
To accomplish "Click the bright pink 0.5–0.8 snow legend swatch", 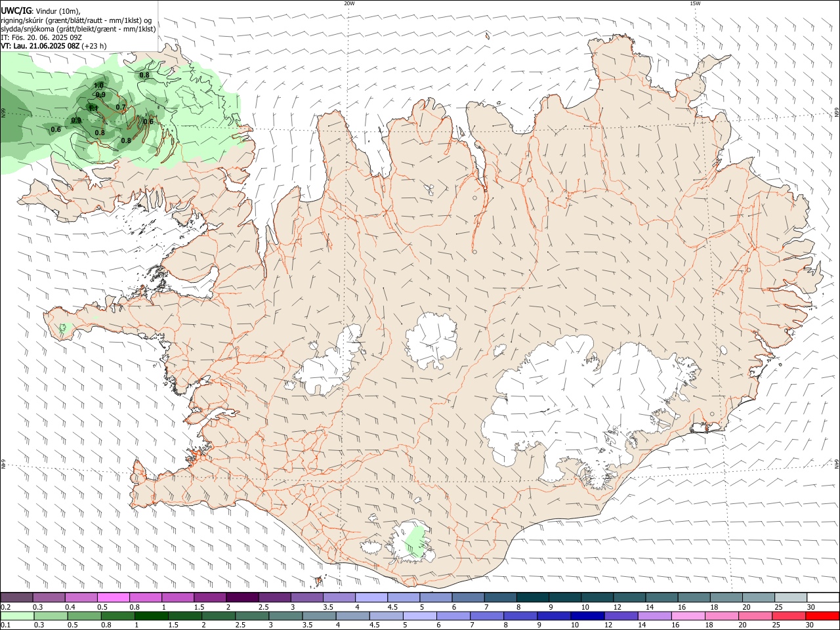I will pyautogui.click(x=113, y=597).
